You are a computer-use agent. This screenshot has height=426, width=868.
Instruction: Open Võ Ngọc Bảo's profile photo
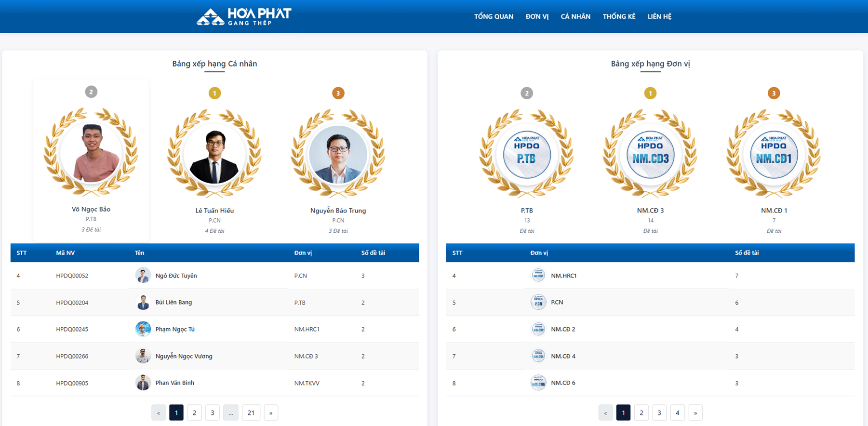tap(91, 153)
